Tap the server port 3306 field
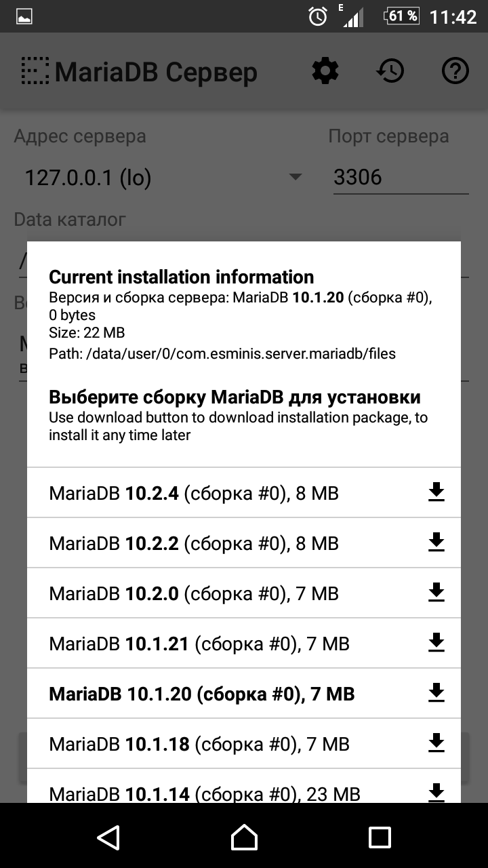 pos(400,178)
